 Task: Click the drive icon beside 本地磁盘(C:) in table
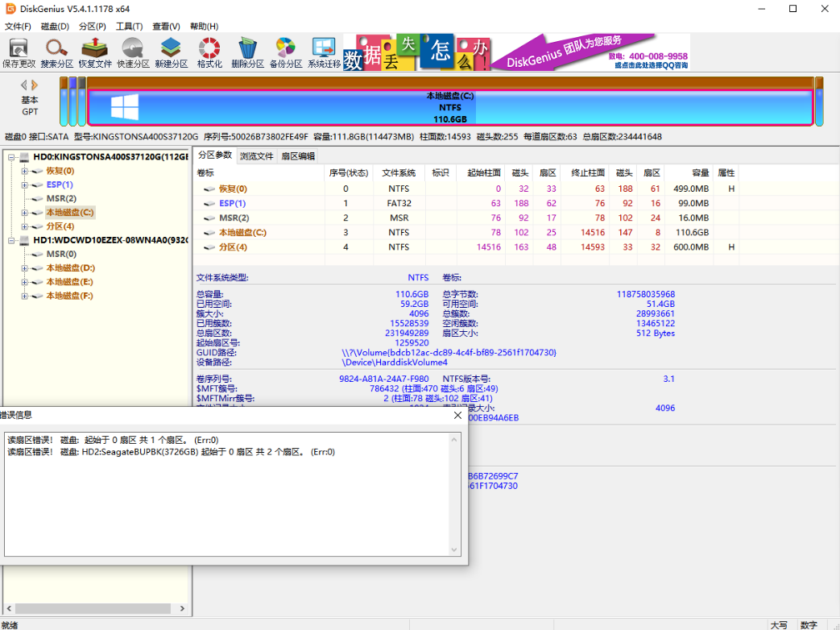click(x=209, y=233)
